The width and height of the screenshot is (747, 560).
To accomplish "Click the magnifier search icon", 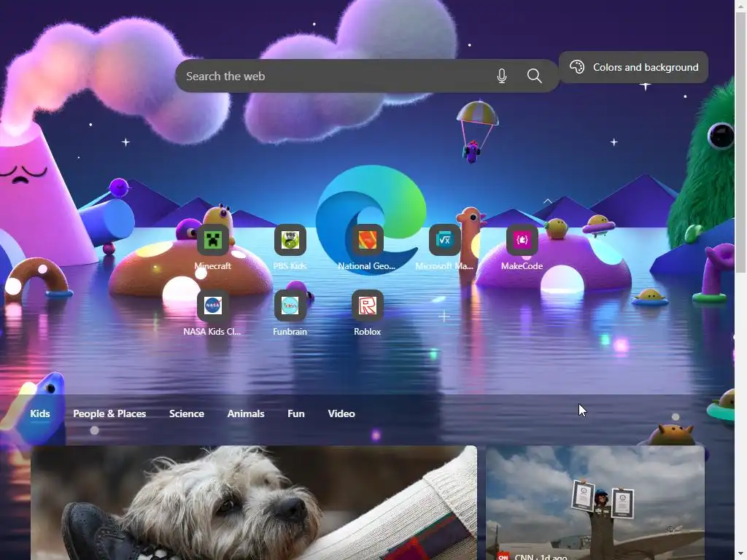I will tap(535, 76).
